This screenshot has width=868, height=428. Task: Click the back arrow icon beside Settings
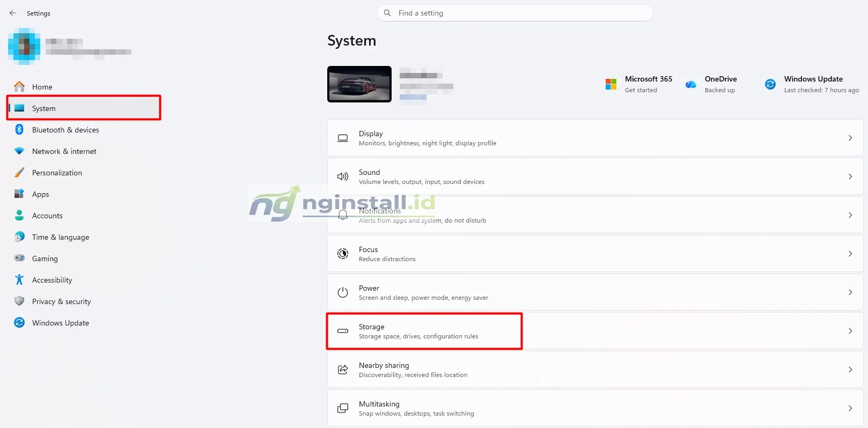(13, 13)
